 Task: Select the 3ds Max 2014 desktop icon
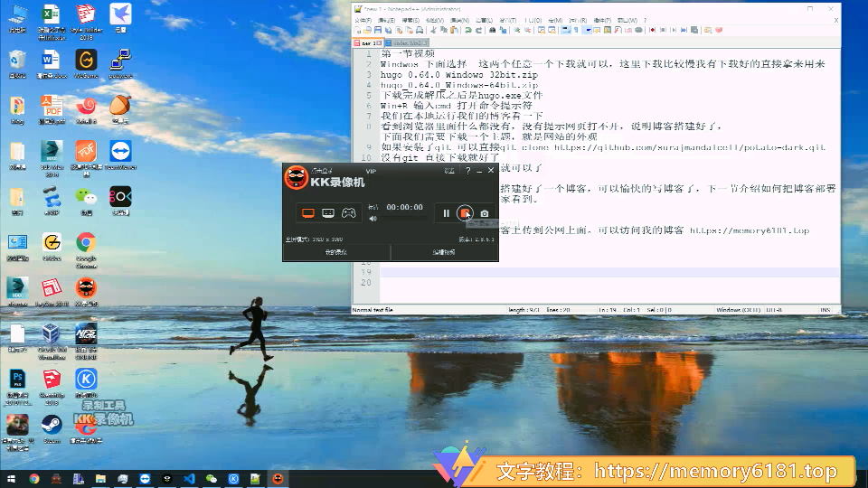tap(52, 158)
